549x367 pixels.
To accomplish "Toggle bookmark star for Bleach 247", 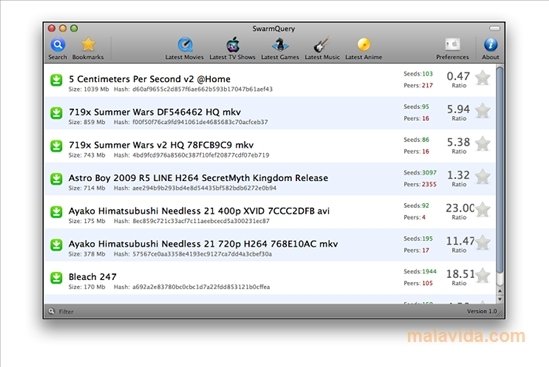I will [483, 276].
